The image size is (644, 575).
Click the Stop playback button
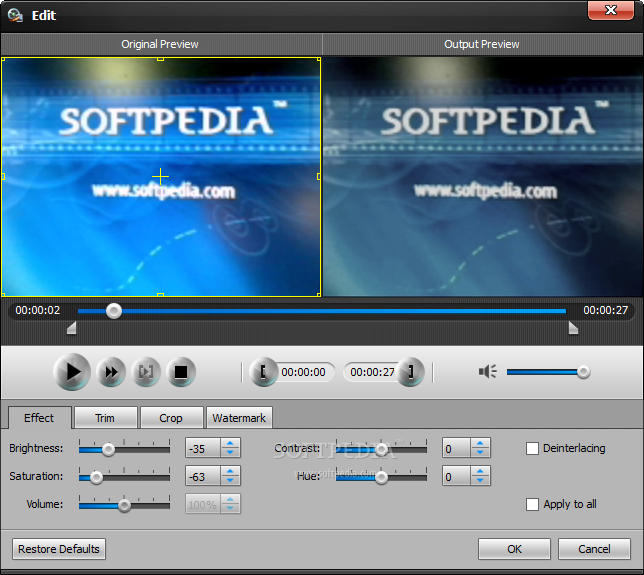pos(181,372)
